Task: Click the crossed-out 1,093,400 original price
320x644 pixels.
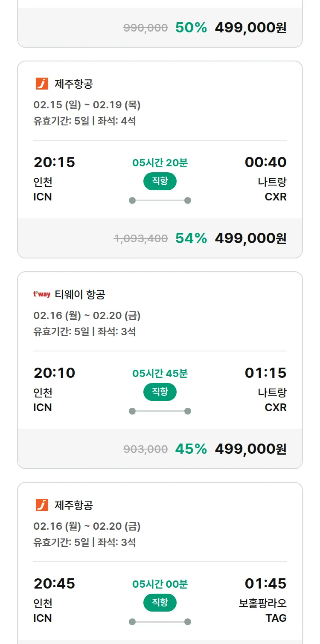Action: click(141, 238)
